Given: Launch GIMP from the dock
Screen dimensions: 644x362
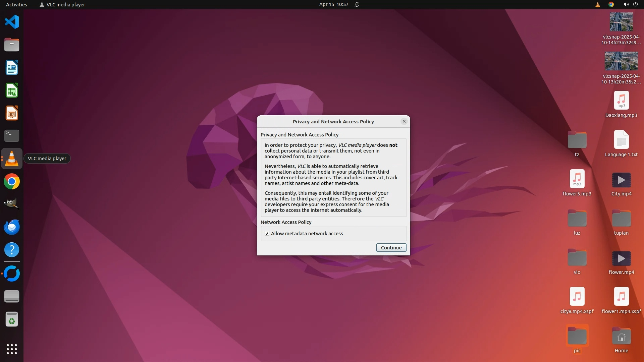Looking at the screenshot, I should tap(12, 204).
